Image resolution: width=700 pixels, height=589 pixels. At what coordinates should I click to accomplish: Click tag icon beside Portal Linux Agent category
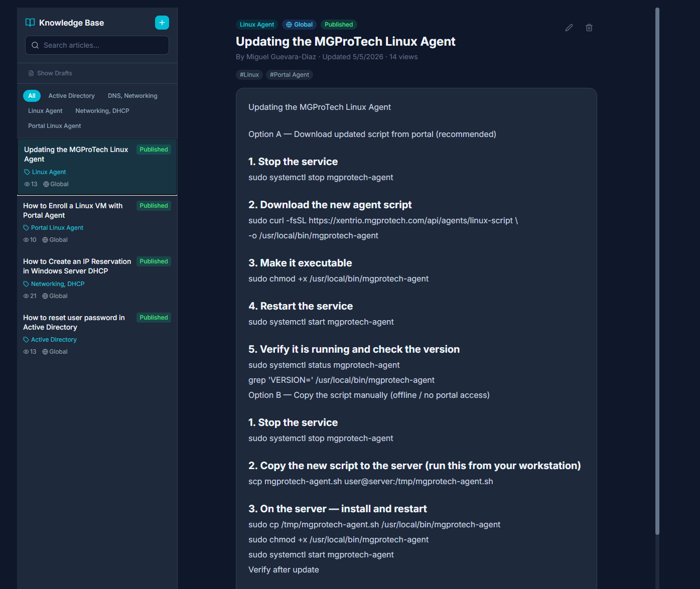[x=26, y=228]
